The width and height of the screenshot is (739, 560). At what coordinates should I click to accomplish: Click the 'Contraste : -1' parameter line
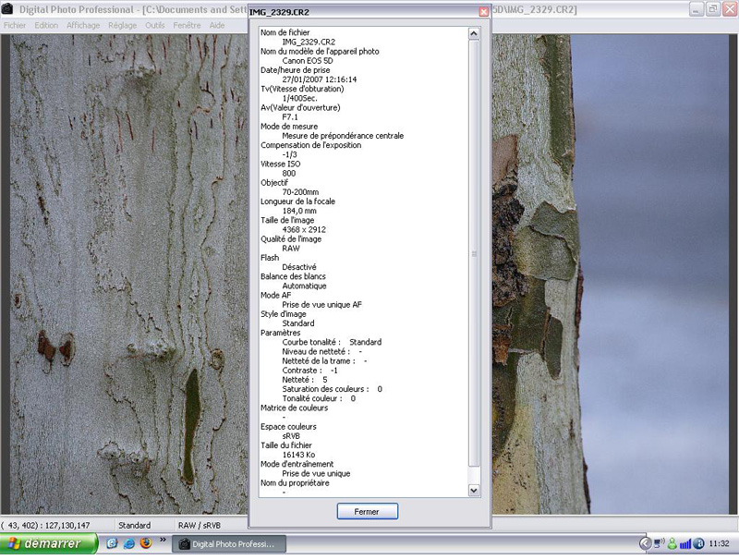(309, 371)
